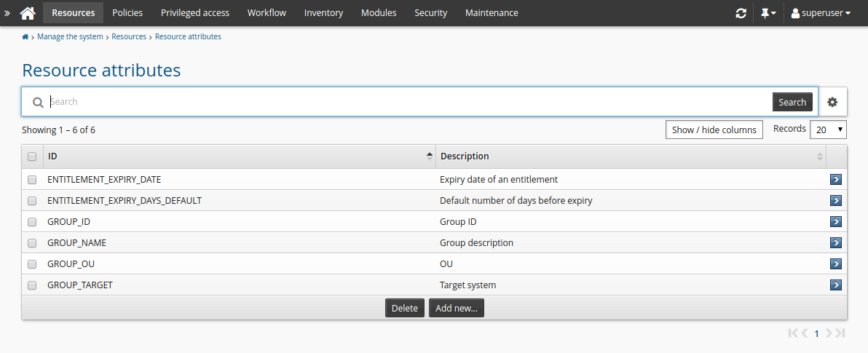The width and height of the screenshot is (868, 353).
Task: Open details arrow for GROUP_ID row
Action: [836, 221]
